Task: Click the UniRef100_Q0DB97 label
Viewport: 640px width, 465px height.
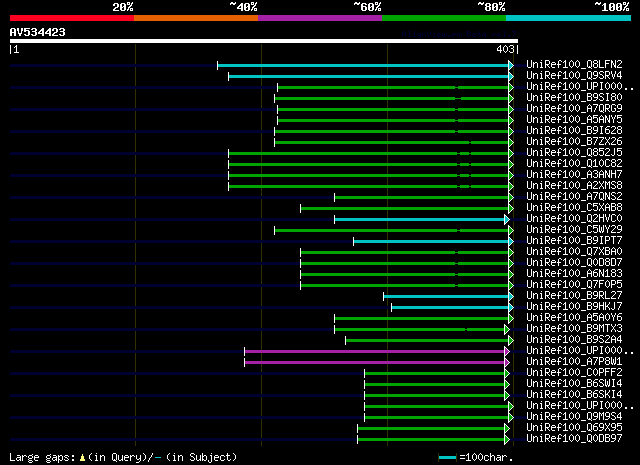Action: pos(574,439)
